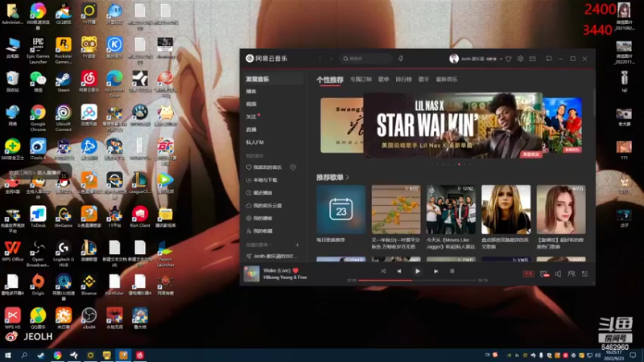Go forward using the navigation forward arrow
Screen dimensions: 644x362
331,59
